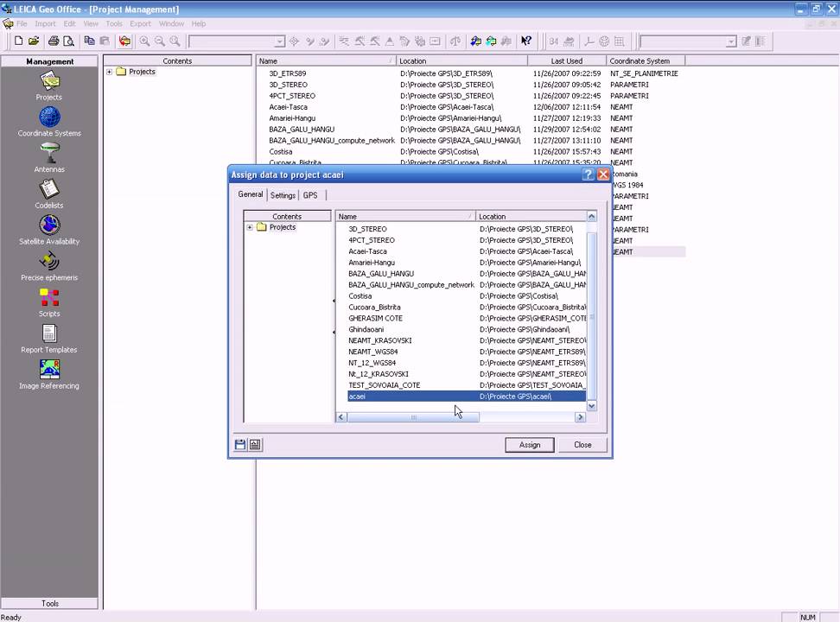Switch to the Settings tab in dialog
The height and width of the screenshot is (622, 840).
pyautogui.click(x=283, y=195)
